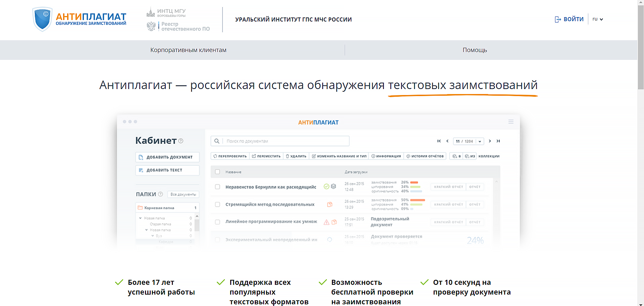This screenshot has width=644, height=306.
Task: Select the Корневая папка folder
Action: click(x=167, y=208)
